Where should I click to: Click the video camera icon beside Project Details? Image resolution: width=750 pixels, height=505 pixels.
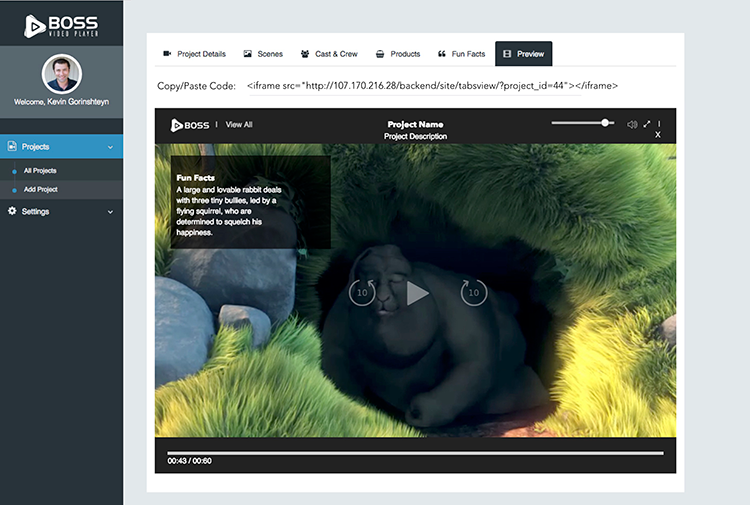coord(167,54)
